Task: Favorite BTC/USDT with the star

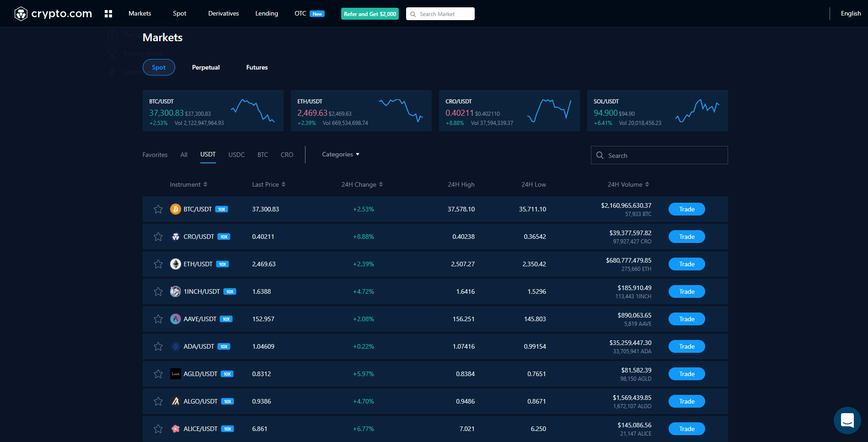Action: click(158, 209)
